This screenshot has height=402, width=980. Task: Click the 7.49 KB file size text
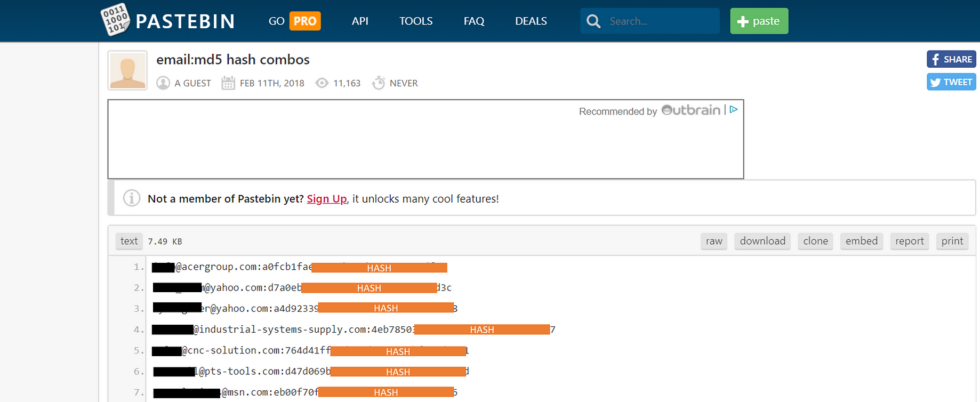(x=165, y=242)
